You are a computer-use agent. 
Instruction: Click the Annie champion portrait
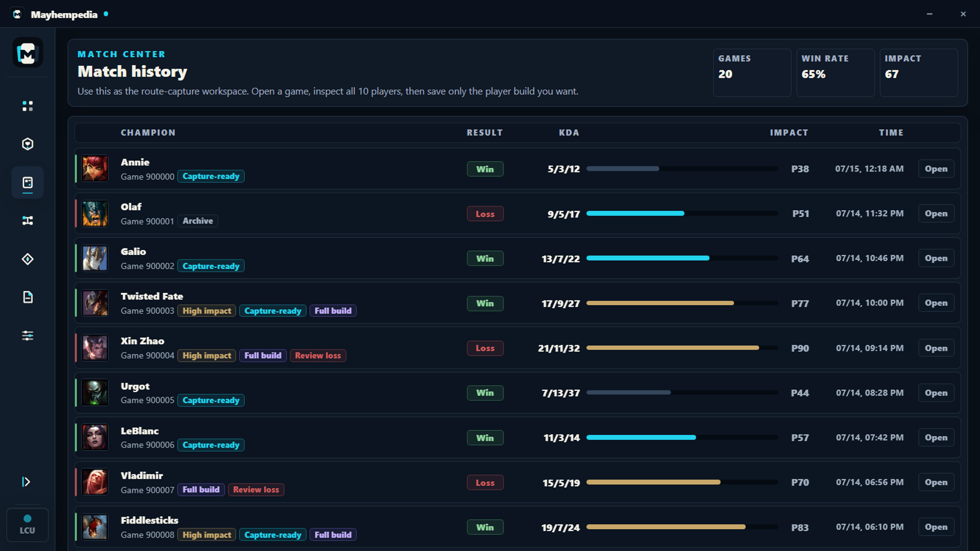95,169
